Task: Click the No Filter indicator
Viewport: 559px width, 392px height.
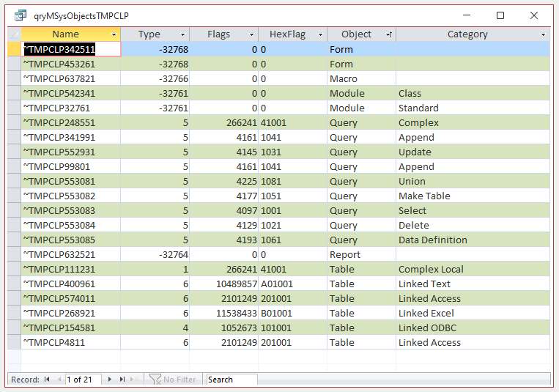Action: click(x=173, y=379)
